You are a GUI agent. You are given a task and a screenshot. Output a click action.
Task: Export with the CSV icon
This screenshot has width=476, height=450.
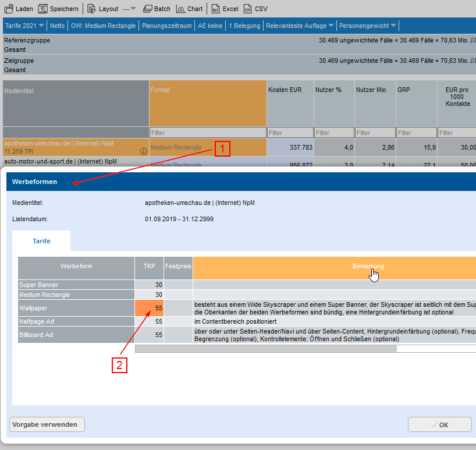[x=248, y=9]
